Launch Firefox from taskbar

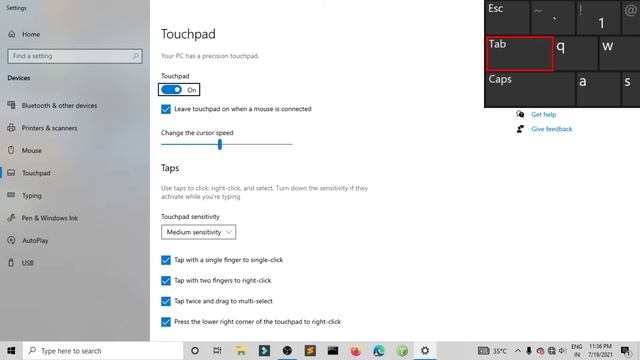(x=356, y=351)
